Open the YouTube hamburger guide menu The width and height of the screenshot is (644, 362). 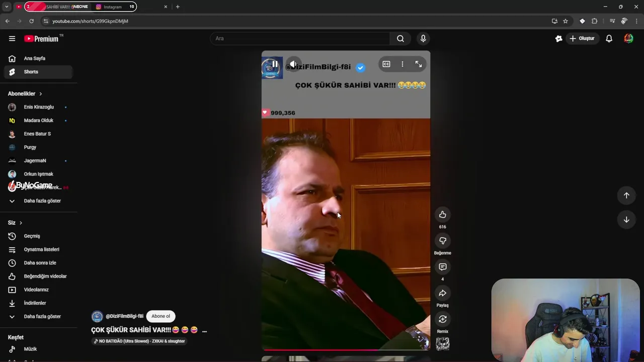tap(12, 39)
